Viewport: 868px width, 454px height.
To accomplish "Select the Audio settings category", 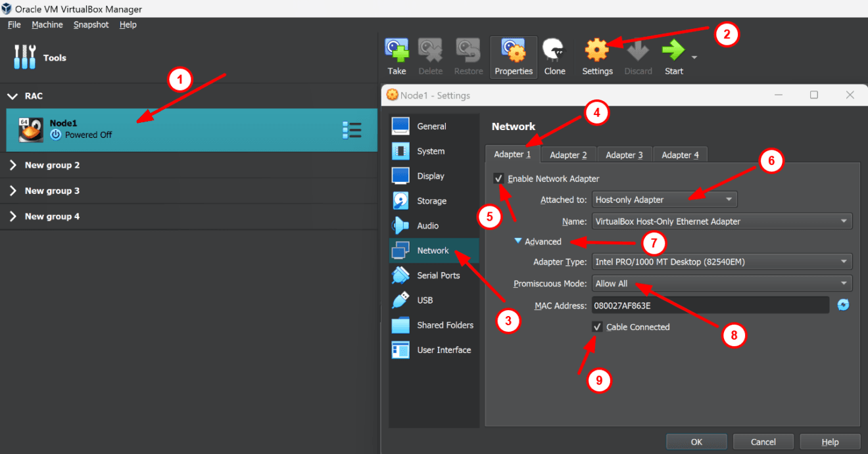I will [426, 225].
